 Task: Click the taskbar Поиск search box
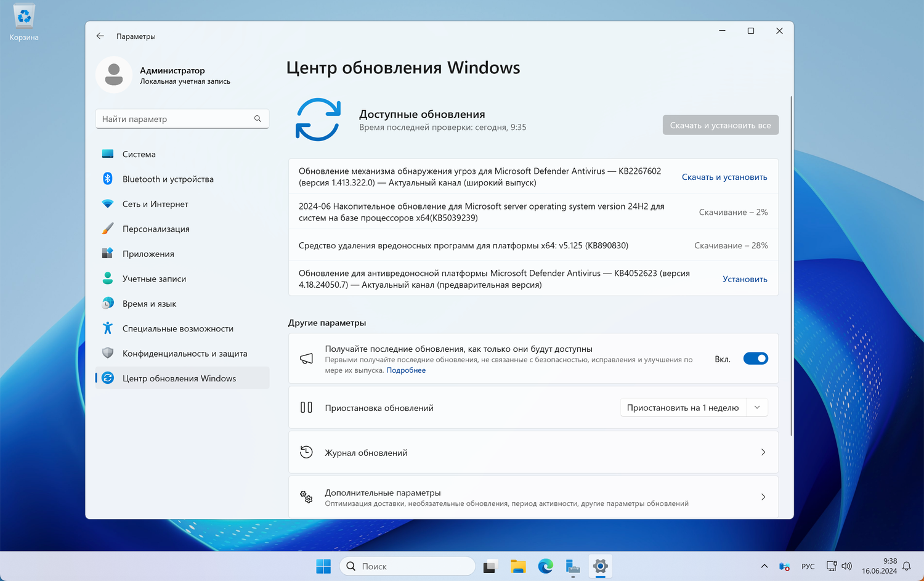[x=407, y=566]
